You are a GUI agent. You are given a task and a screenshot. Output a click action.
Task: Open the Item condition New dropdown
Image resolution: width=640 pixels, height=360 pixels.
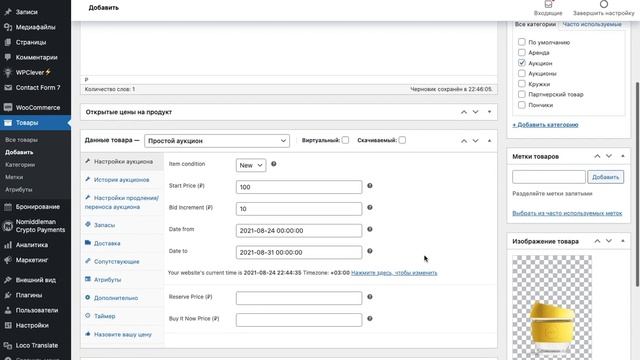point(251,165)
